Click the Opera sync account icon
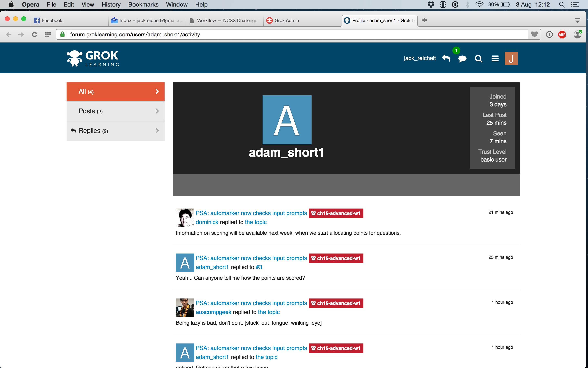The image size is (588, 368). pyautogui.click(x=578, y=34)
